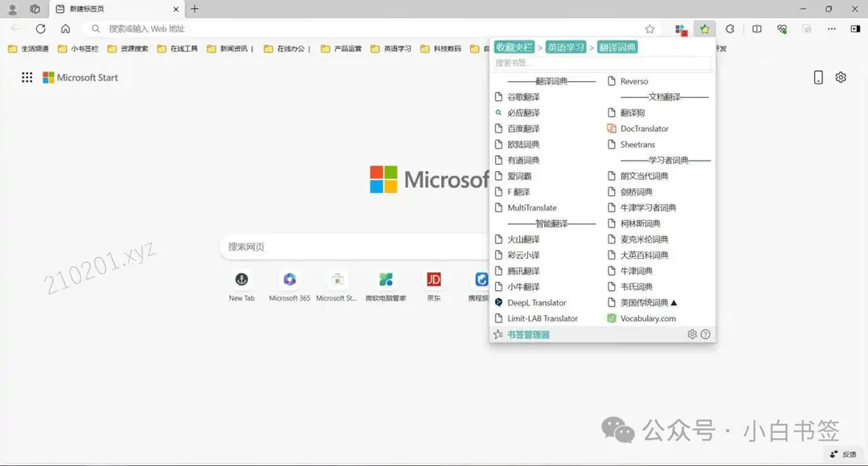The width and height of the screenshot is (868, 466).
Task: Open the 在线工具 bookmark folder
Action: pos(178,49)
